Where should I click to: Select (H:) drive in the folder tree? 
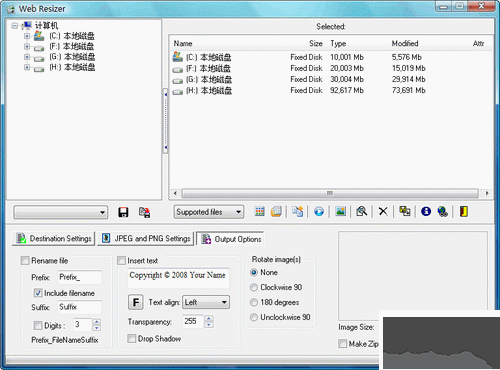coord(72,67)
